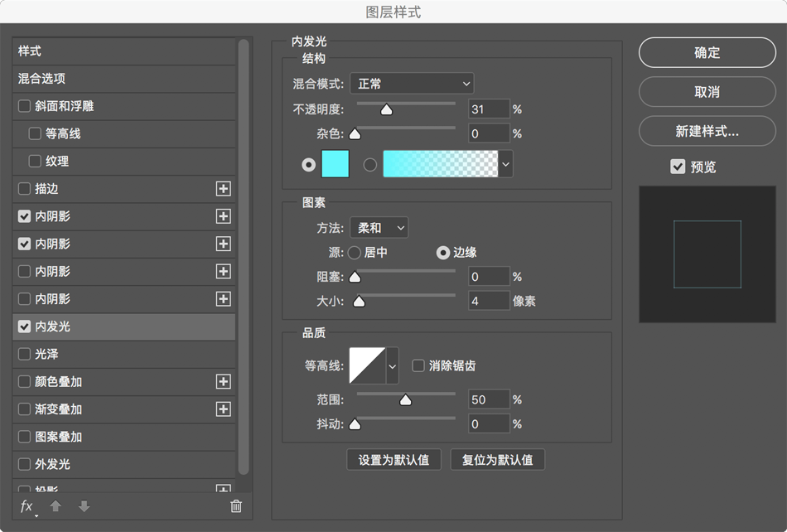Enable 光泽 checkbox
The height and width of the screenshot is (532, 787).
(x=24, y=354)
